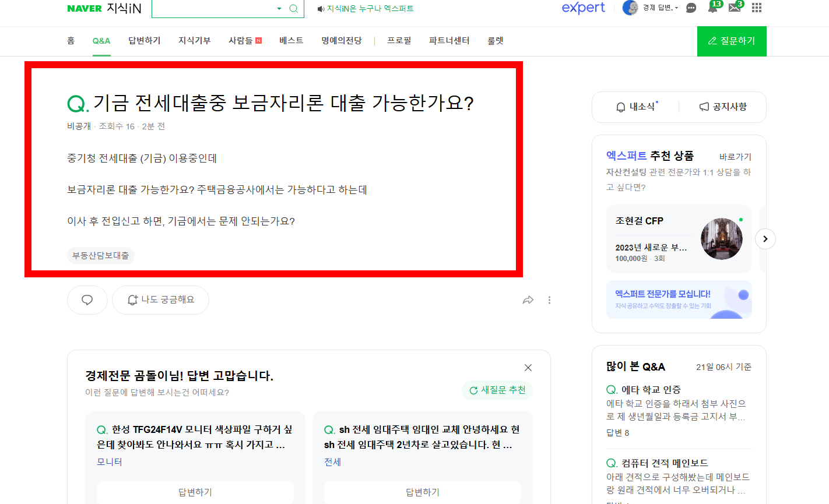
Task: Open the profile avatar icon
Action: [x=630, y=8]
